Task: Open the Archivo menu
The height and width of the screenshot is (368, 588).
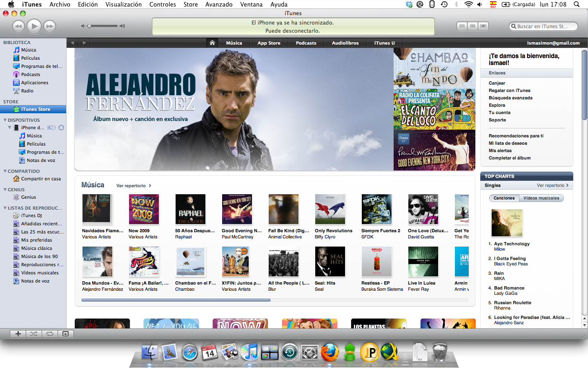Action: click(x=60, y=4)
